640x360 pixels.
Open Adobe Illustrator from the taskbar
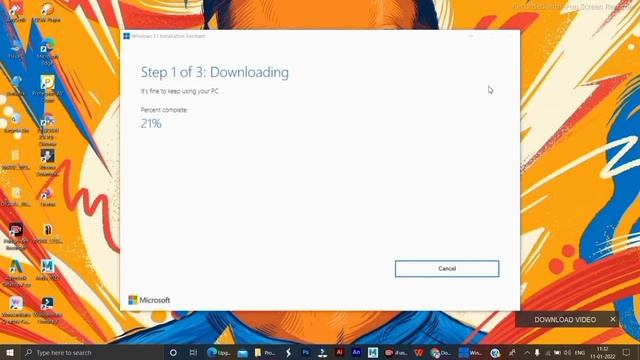click(339, 352)
